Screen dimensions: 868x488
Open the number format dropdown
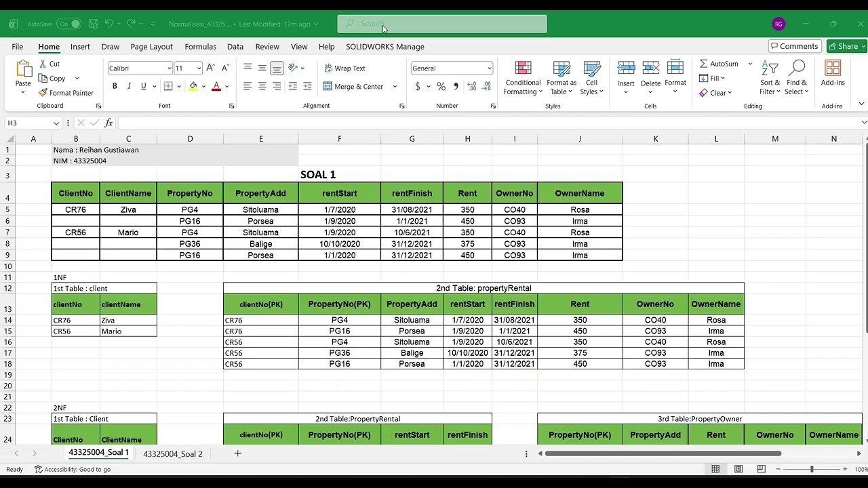(x=489, y=68)
